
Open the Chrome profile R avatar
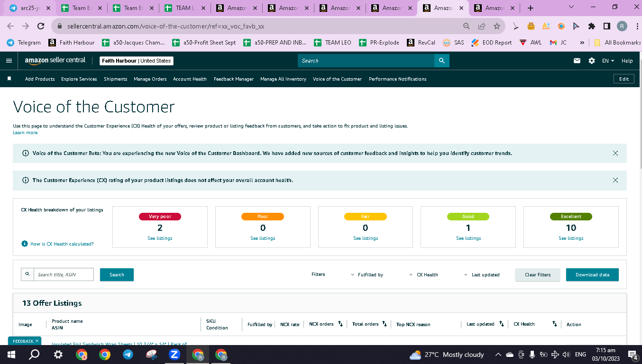(622, 26)
